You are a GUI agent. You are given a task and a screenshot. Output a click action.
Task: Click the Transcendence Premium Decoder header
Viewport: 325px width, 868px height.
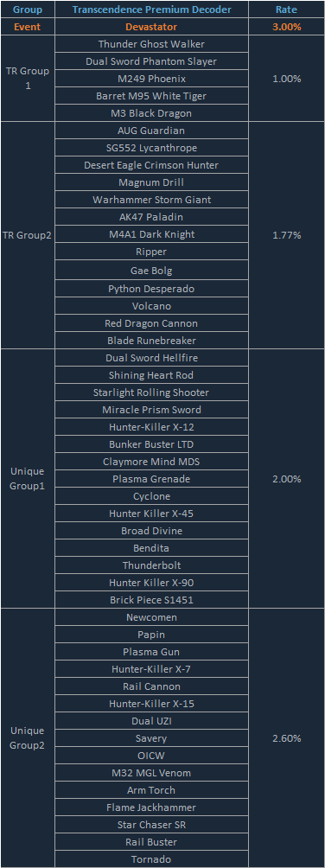click(151, 10)
